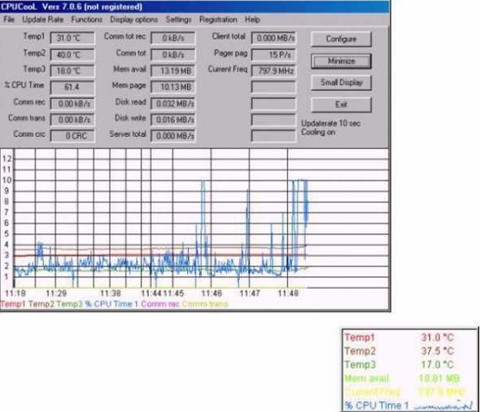This screenshot has width=480, height=412.
Task: Click the Minimize button
Action: coord(341,61)
